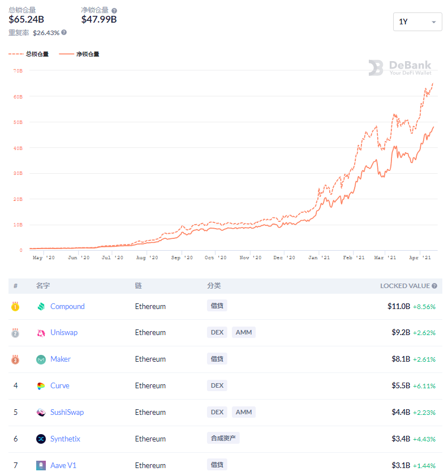Screen dimensions: 448x476
Task: Click the bronze rank 3 medal icon
Action: coord(15,359)
